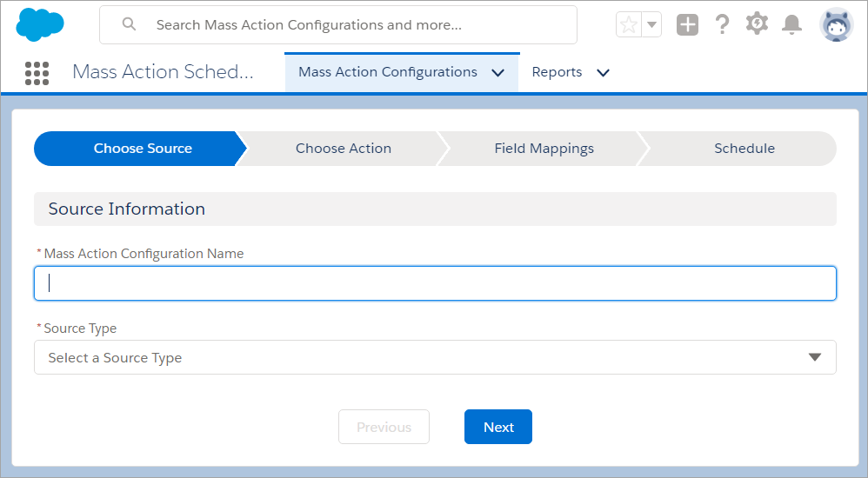
Task: Switch to the Reports tab
Action: pyautogui.click(x=557, y=72)
